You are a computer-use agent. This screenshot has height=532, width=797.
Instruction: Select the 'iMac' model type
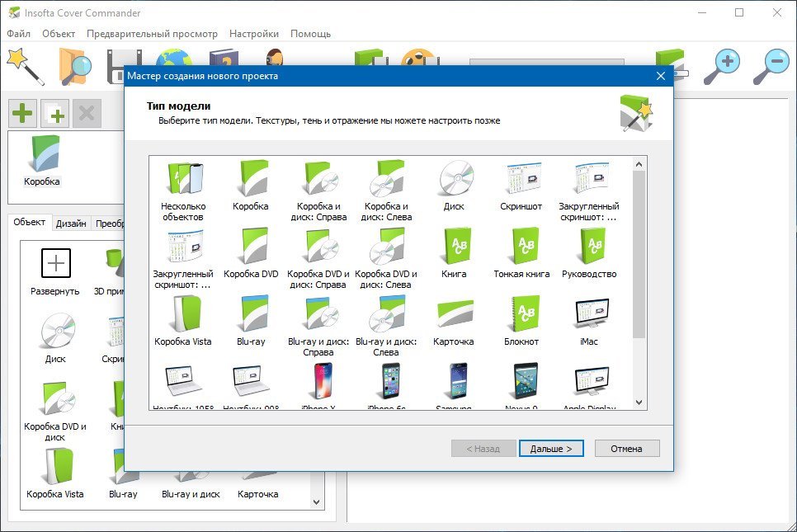pyautogui.click(x=589, y=322)
